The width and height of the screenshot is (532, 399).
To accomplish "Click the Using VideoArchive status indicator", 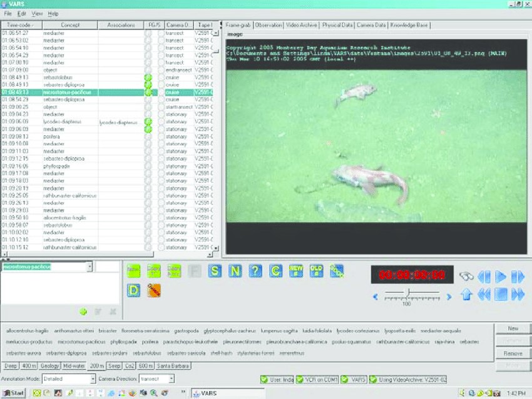I will coord(408,380).
